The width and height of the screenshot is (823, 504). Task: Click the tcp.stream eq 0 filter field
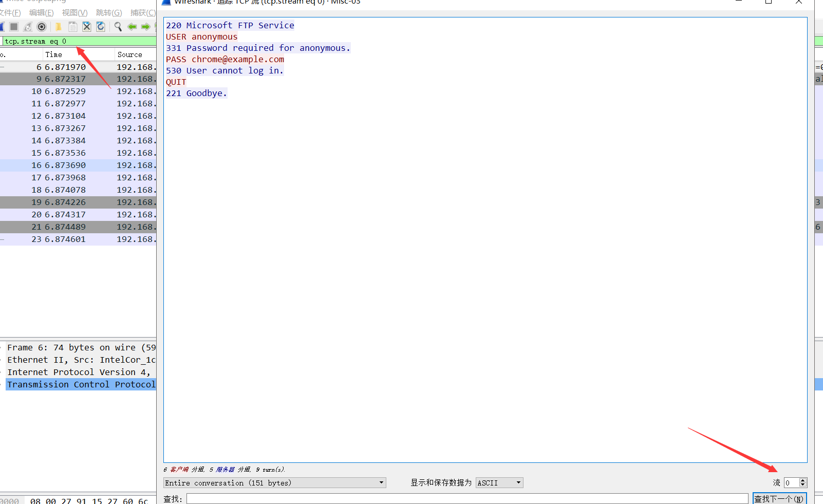[80, 41]
